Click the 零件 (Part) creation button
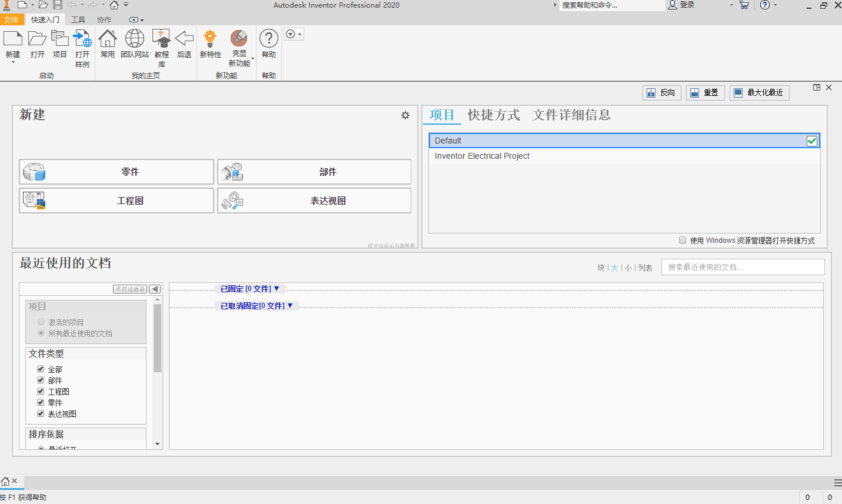Image resolution: width=842 pixels, height=504 pixels. tap(116, 171)
